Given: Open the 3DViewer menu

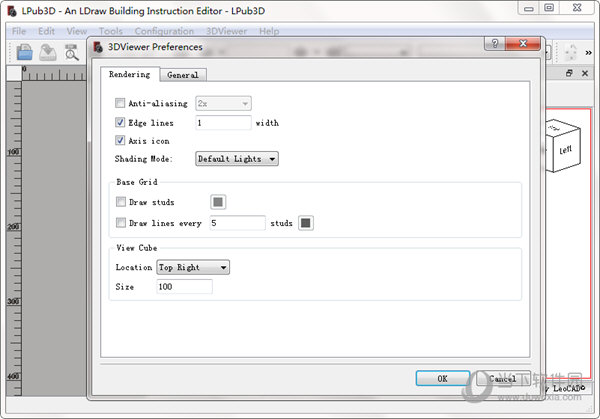Looking at the screenshot, I should [x=227, y=31].
